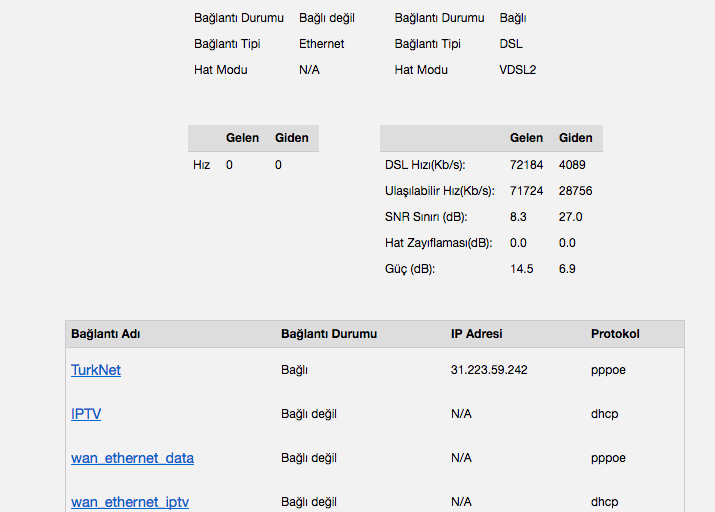
Task: Click the pppoe protocol in TurkNet row
Action: click(608, 370)
